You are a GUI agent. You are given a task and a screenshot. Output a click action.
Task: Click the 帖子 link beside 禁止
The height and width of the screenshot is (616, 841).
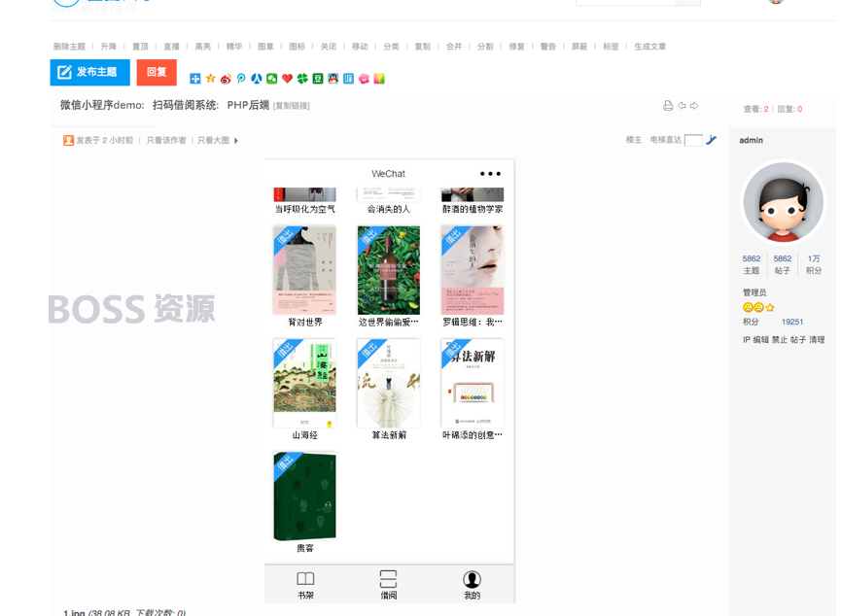[x=798, y=340]
